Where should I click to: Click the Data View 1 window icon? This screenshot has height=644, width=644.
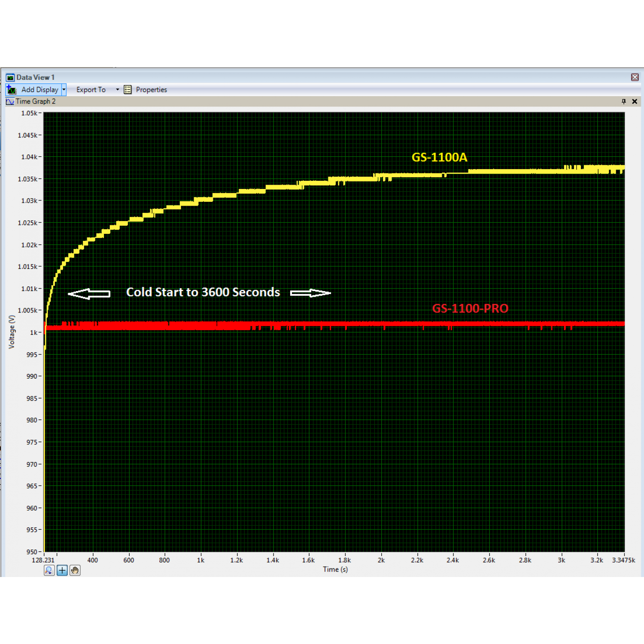tap(10, 77)
